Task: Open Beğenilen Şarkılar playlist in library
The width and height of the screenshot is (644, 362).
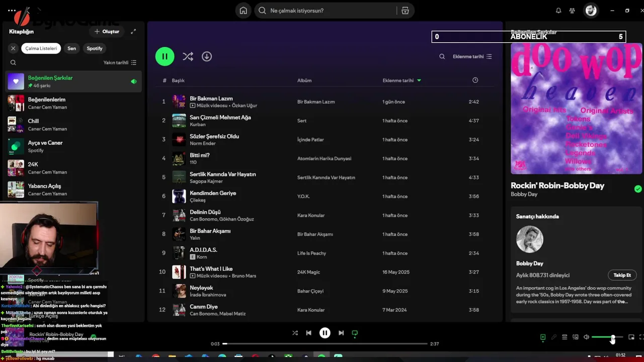Action: pyautogui.click(x=73, y=81)
